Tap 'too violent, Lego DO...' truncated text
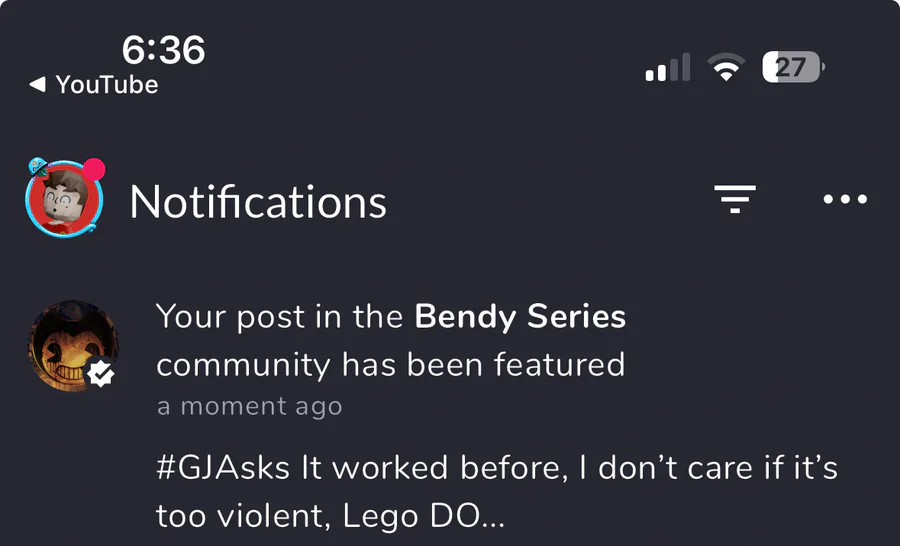This screenshot has width=900, height=546. 330,516
